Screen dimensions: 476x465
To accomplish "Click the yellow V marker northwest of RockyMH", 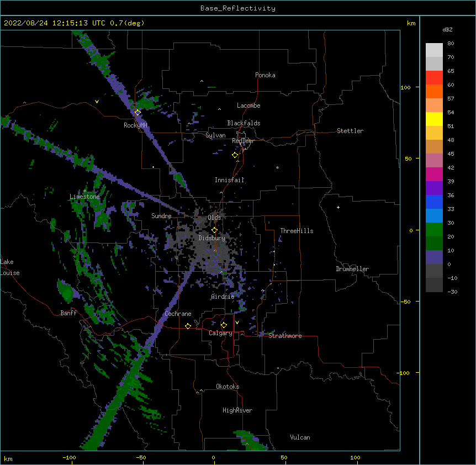I will (x=97, y=102).
